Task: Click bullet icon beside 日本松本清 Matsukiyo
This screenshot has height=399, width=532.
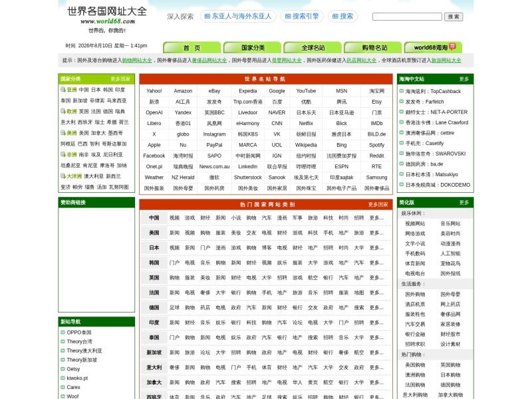Action: tap(402, 174)
